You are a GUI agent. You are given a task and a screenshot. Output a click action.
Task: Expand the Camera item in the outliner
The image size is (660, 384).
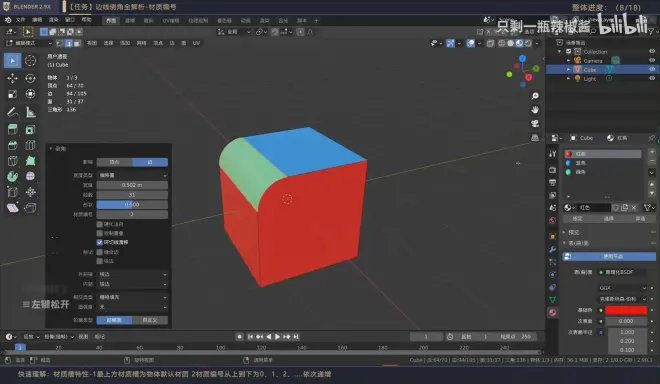coord(568,61)
